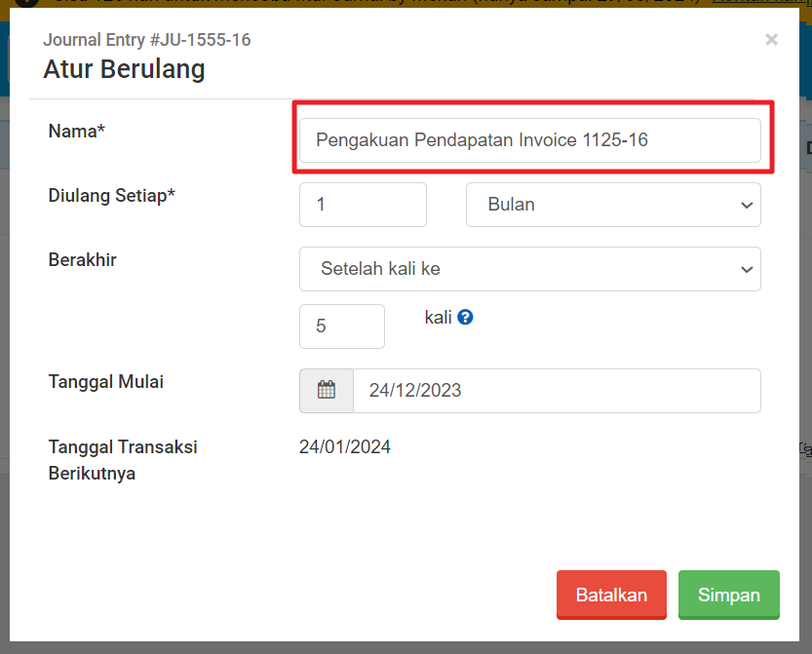Click the next transaction date 24/01/2024
The height and width of the screenshot is (654, 812).
(345, 447)
